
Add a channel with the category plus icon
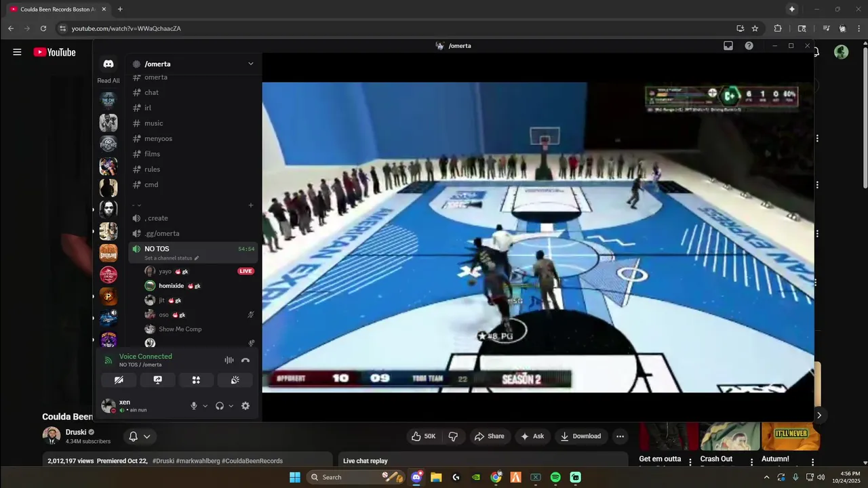click(251, 205)
